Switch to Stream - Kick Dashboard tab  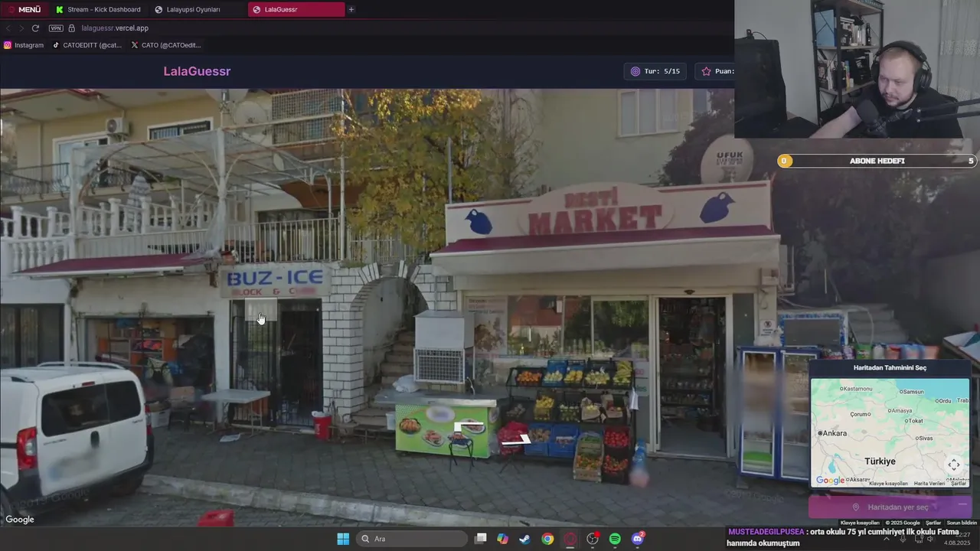[98, 9]
